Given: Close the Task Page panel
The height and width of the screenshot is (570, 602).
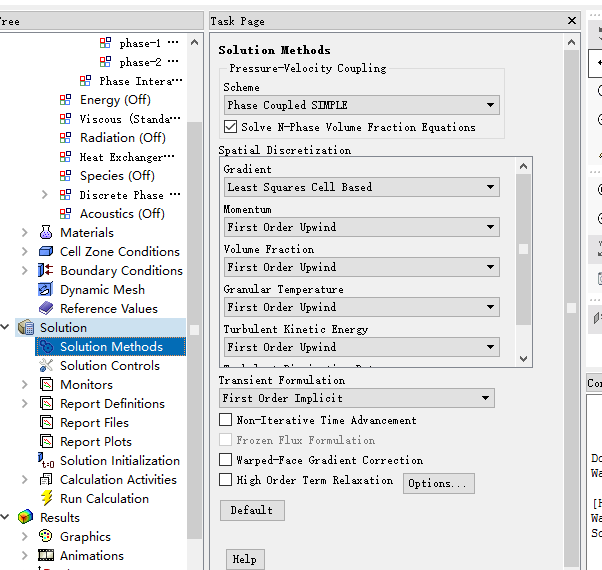Looking at the screenshot, I should (x=572, y=21).
